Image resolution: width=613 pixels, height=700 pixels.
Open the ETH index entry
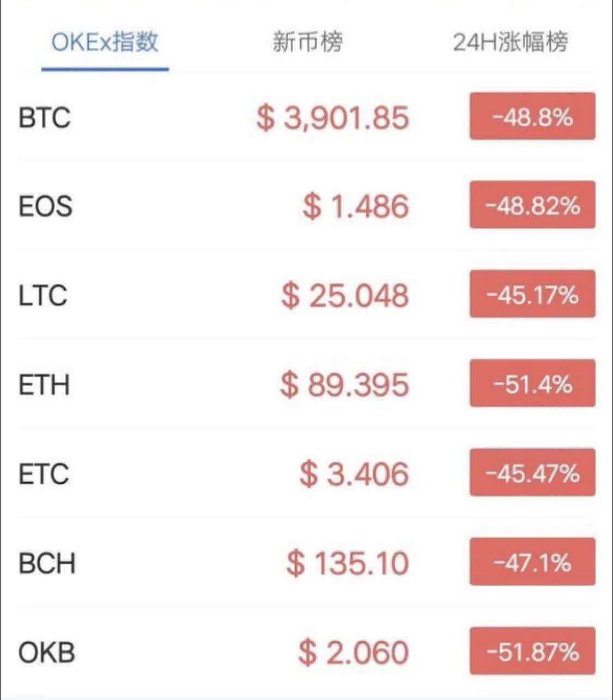45,385
